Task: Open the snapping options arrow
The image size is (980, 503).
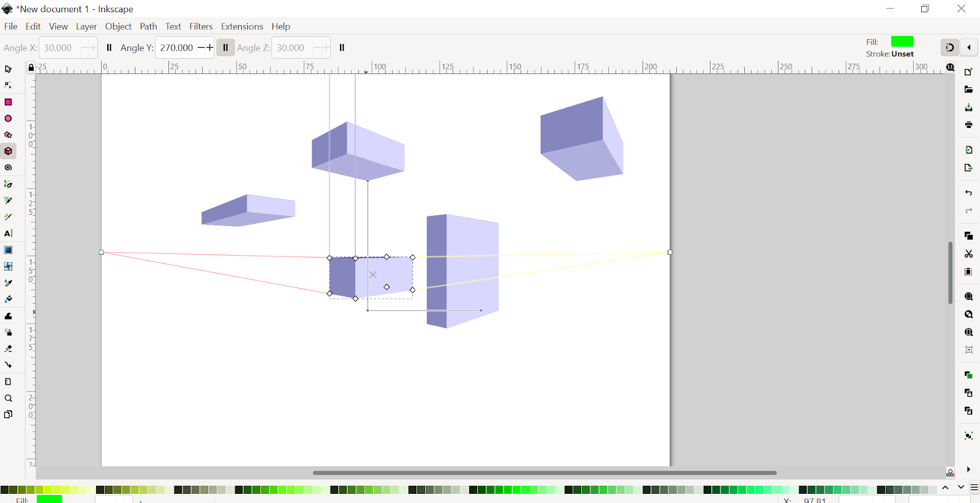Action: pos(969,48)
